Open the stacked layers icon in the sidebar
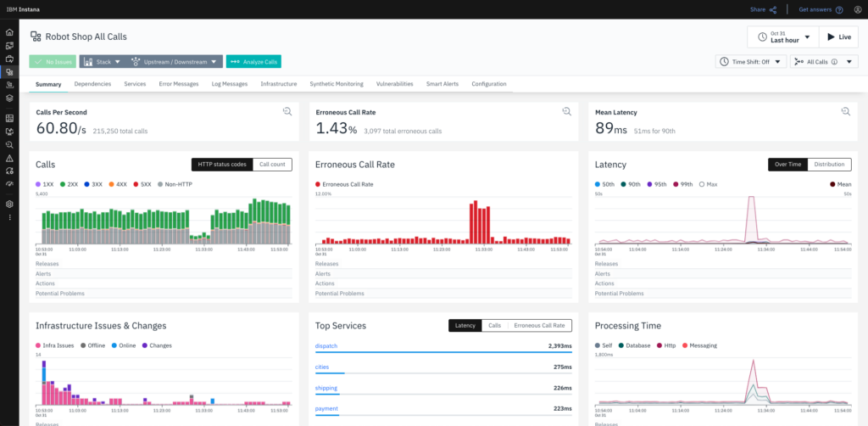Viewport: 868px width, 426px height. pyautogui.click(x=9, y=98)
